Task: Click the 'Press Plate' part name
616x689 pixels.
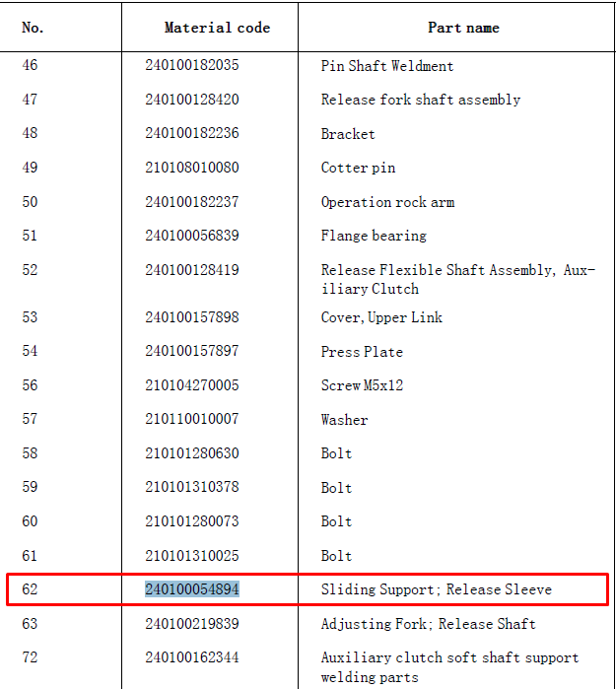Action: click(362, 352)
